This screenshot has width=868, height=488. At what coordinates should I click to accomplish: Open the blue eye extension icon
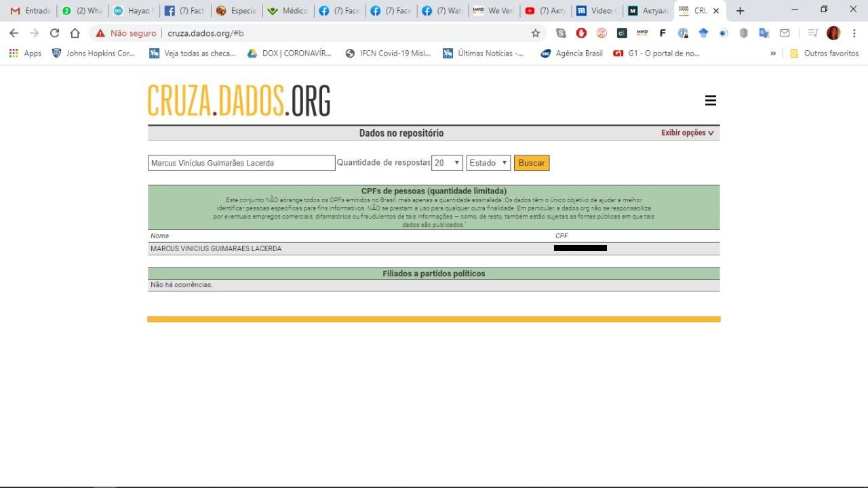tap(724, 33)
